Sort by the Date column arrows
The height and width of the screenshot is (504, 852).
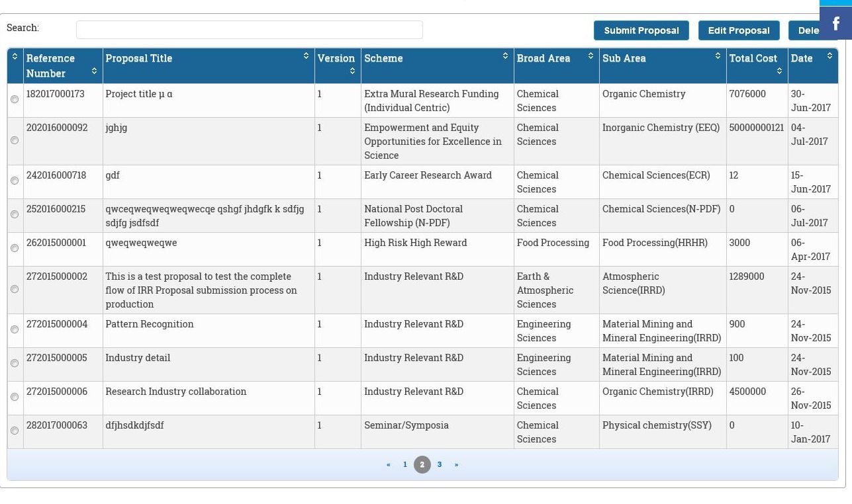pyautogui.click(x=829, y=56)
